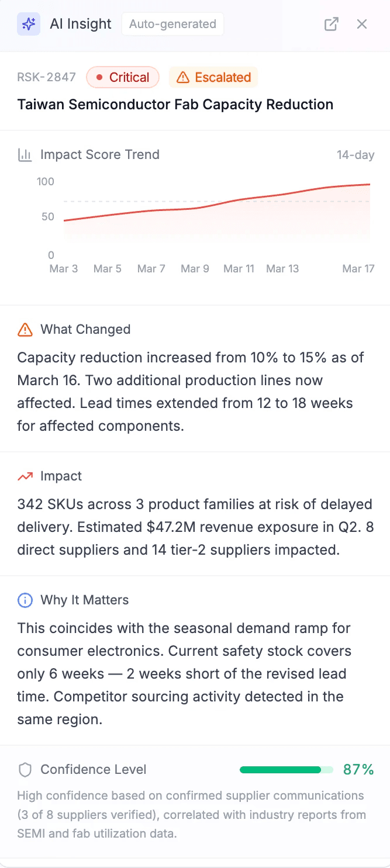Screen dimensions: 390x868
Task: Click the RSK-2847 risk ID
Action: coord(47,77)
